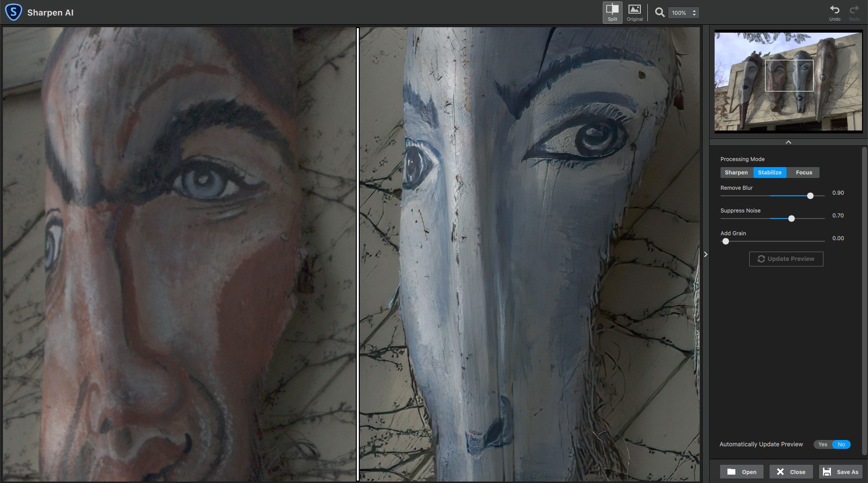The image size is (868, 483).
Task: Save the image with Save As
Action: coord(840,472)
